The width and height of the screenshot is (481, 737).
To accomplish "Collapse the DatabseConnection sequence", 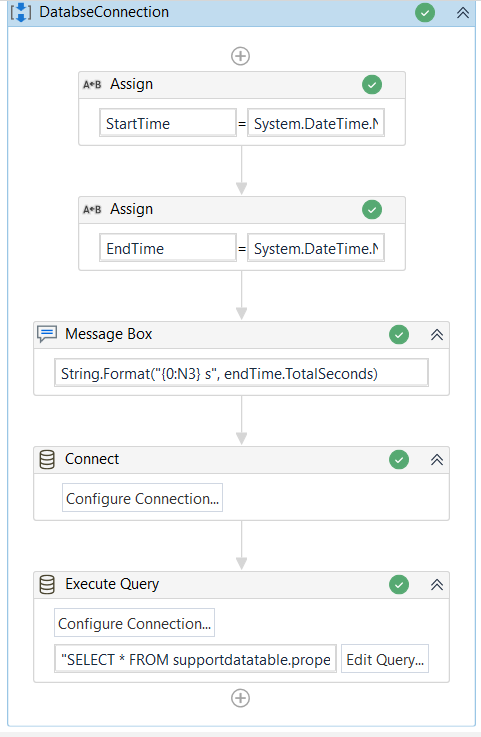I will tap(463, 13).
